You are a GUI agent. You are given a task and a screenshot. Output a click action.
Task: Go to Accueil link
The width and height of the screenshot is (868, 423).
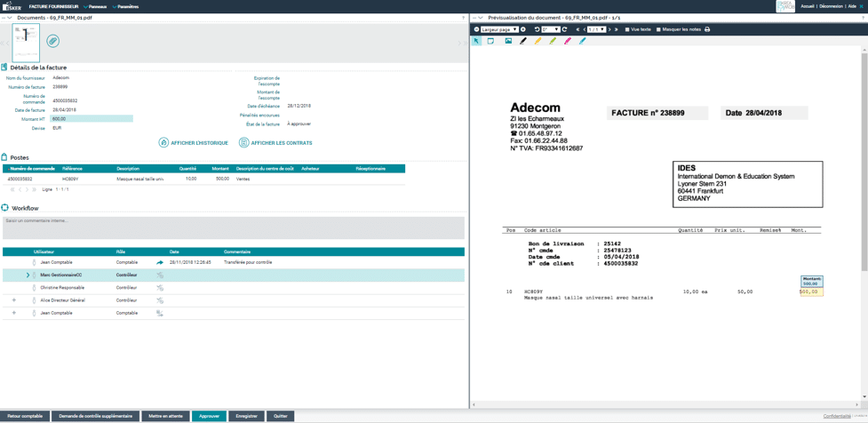807,6
